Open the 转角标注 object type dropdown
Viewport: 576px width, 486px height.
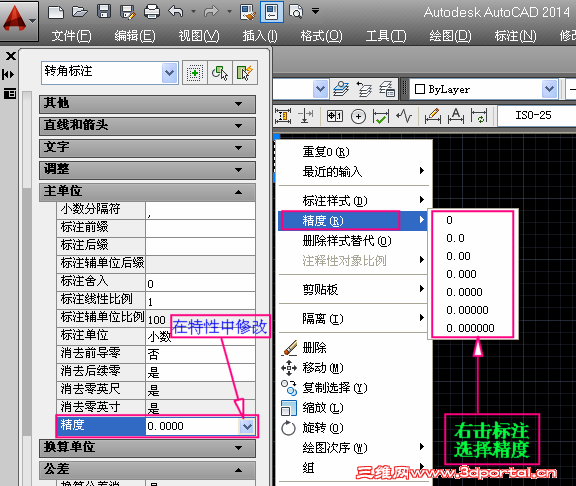coord(170,73)
